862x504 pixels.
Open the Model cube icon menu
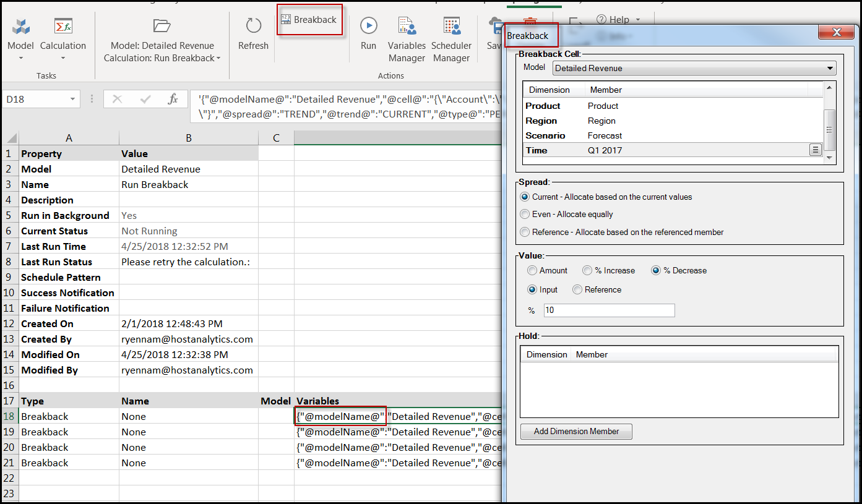click(20, 27)
